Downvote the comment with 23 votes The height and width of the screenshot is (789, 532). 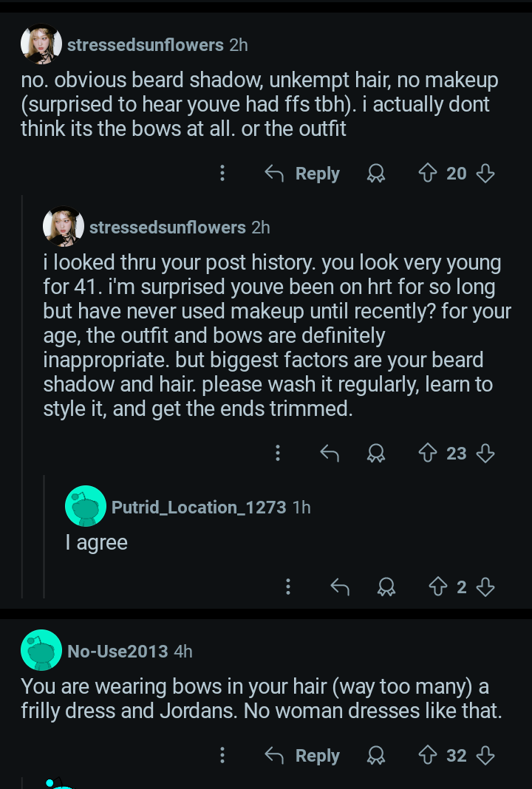point(485,453)
